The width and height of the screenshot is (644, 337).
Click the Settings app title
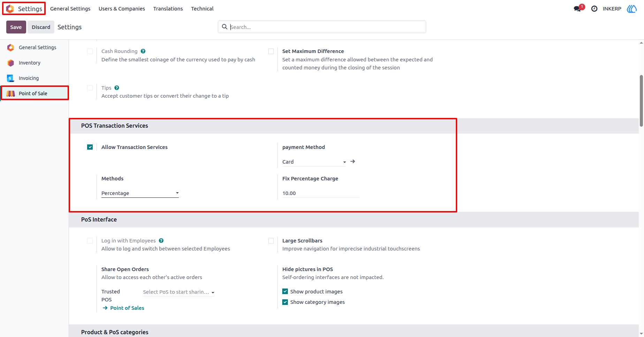tap(30, 9)
